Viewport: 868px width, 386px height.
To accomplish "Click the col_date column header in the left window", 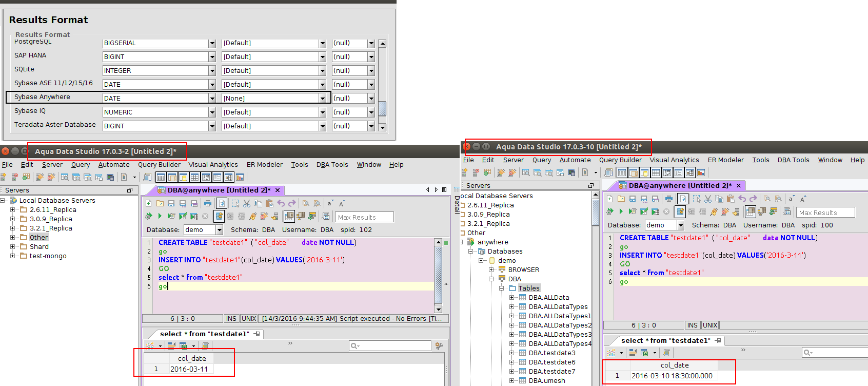I will click(192, 359).
